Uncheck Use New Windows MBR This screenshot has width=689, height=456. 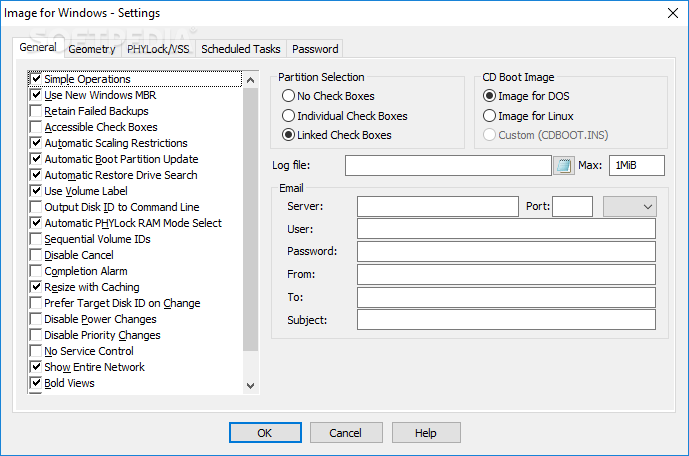[36, 95]
